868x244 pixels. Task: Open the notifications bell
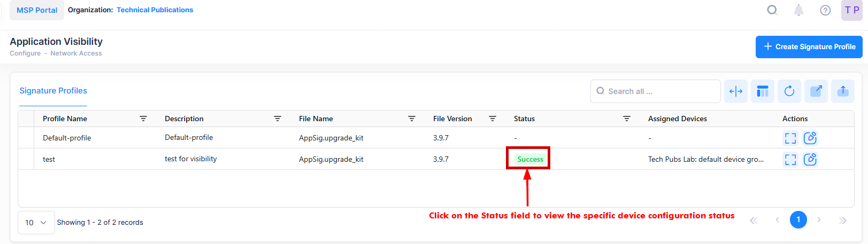(x=798, y=10)
